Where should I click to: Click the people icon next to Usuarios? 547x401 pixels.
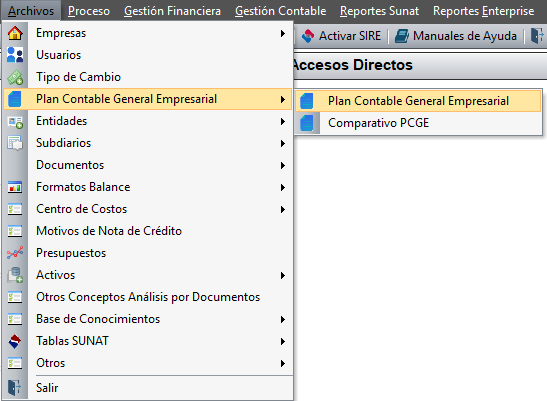click(x=15, y=55)
